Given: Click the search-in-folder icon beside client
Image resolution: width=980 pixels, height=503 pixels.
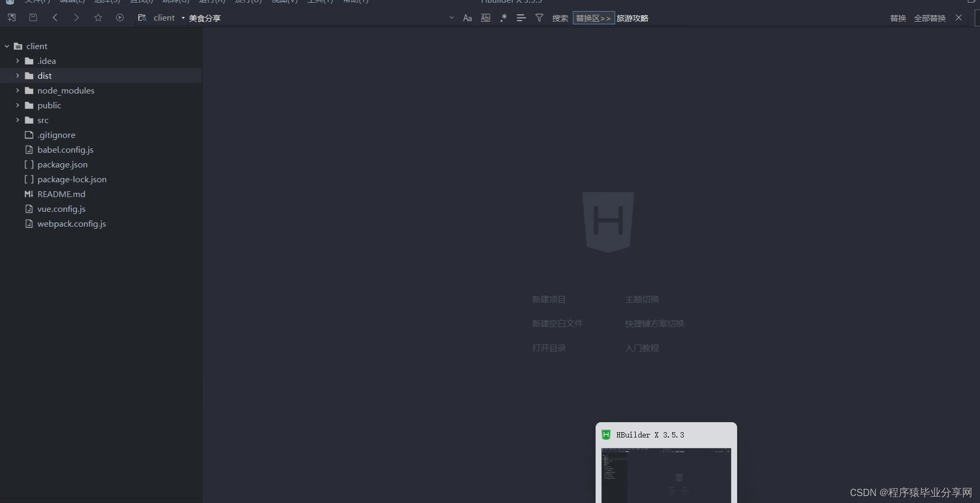Looking at the screenshot, I should 142,17.
